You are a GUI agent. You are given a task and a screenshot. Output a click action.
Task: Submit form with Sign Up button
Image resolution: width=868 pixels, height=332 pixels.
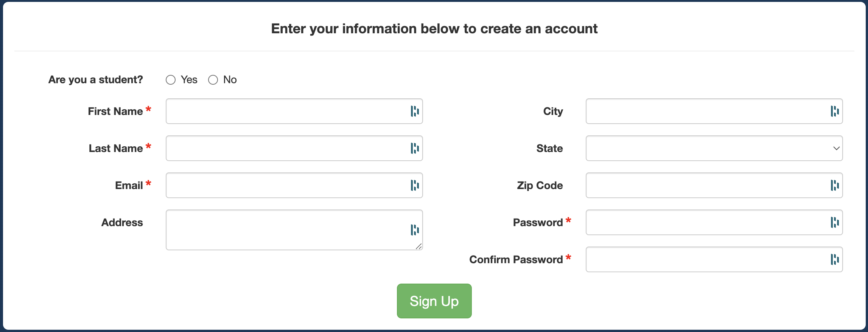point(434,301)
